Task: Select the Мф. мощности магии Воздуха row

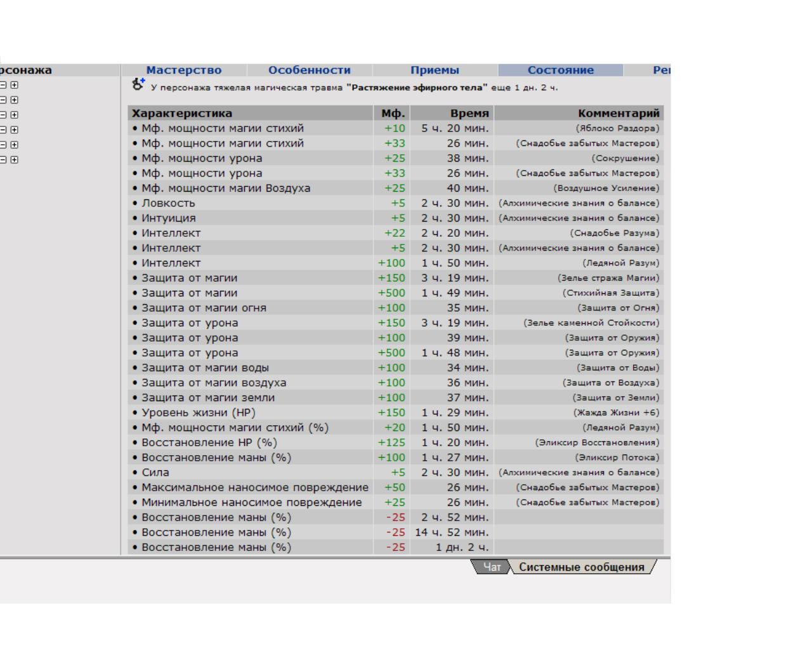Action: point(396,188)
